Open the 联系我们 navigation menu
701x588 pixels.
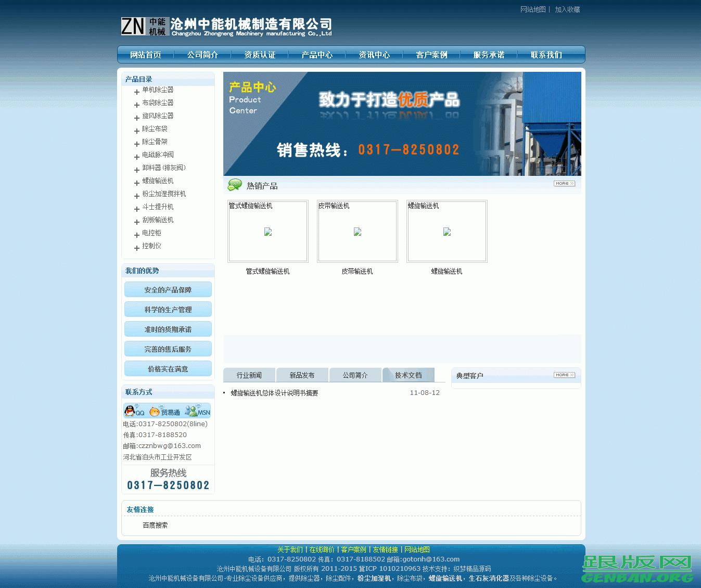(545, 54)
